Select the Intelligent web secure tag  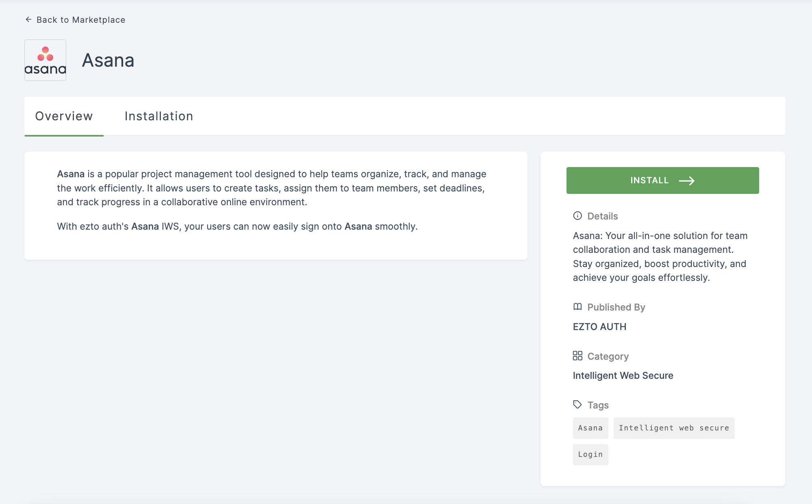674,428
